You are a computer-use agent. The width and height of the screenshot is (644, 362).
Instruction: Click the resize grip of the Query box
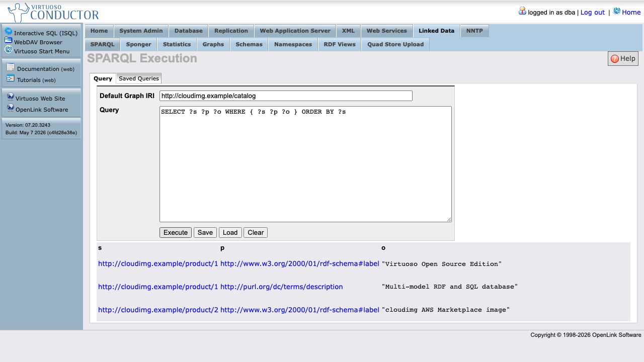pyautogui.click(x=449, y=219)
